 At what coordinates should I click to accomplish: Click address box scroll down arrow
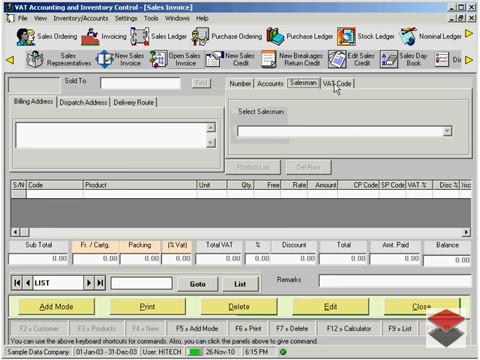click(x=211, y=143)
